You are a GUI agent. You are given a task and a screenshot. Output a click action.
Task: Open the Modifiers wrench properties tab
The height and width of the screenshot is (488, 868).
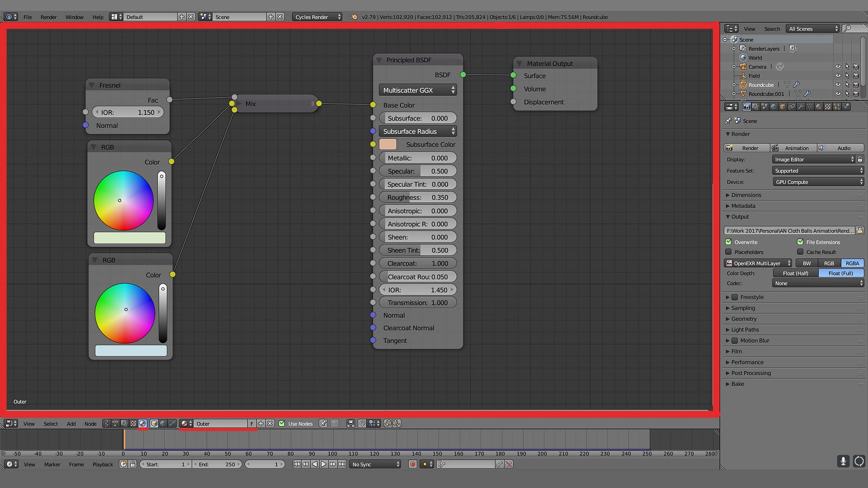coord(801,107)
